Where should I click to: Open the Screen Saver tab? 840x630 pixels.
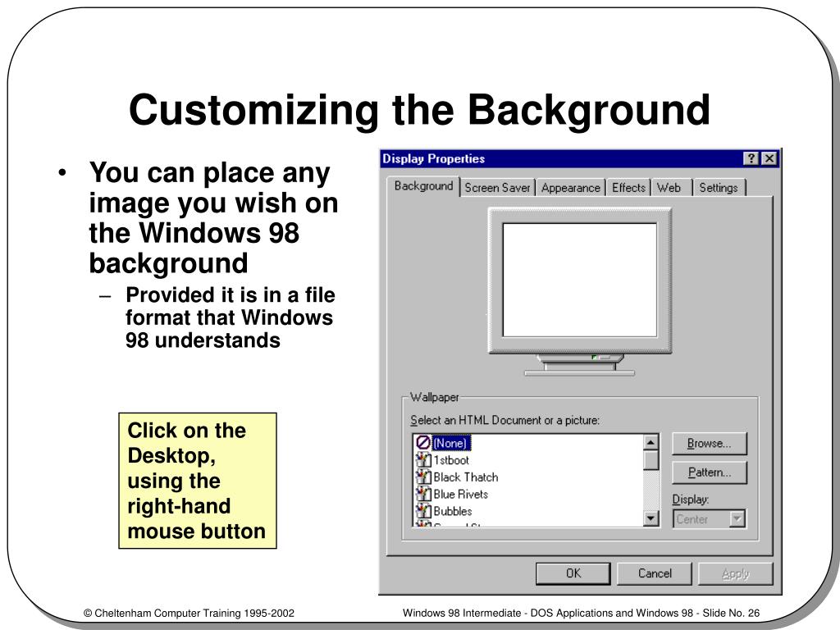tap(497, 188)
